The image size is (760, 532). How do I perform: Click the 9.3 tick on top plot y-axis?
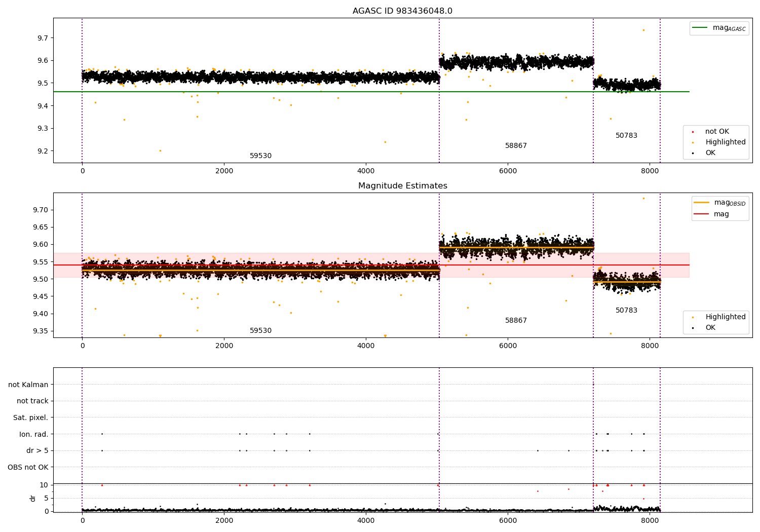43,129
